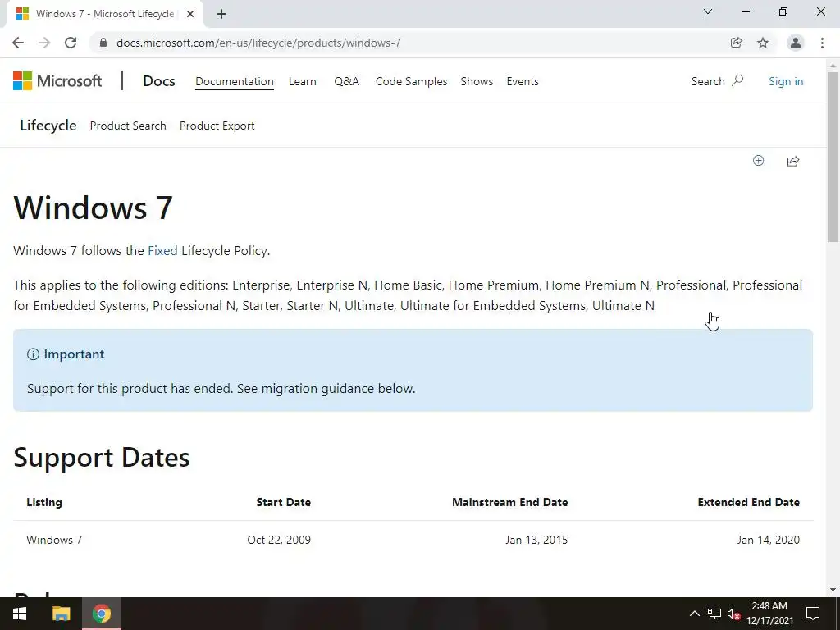Image resolution: width=840 pixels, height=630 pixels.
Task: Open the Docs home link
Action: pos(159,81)
